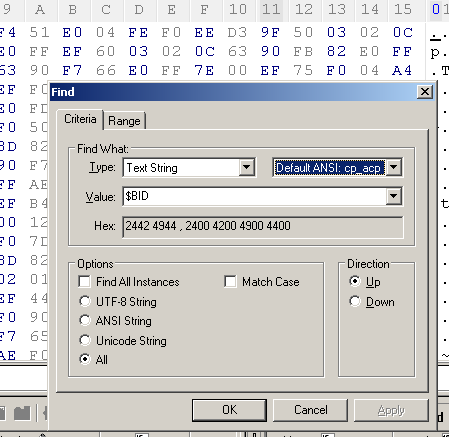Set search direction to Up
The width and height of the screenshot is (460, 437).
[355, 281]
